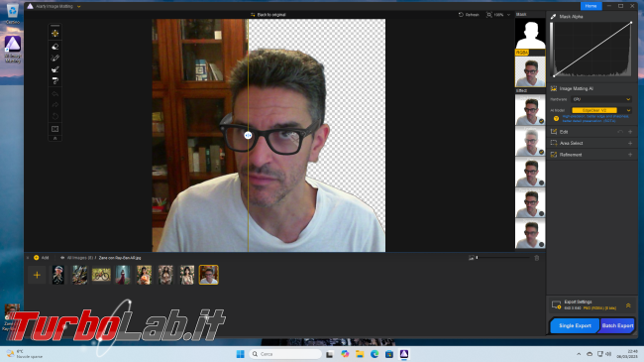Choose the first Effect thumbnail

tap(530, 110)
